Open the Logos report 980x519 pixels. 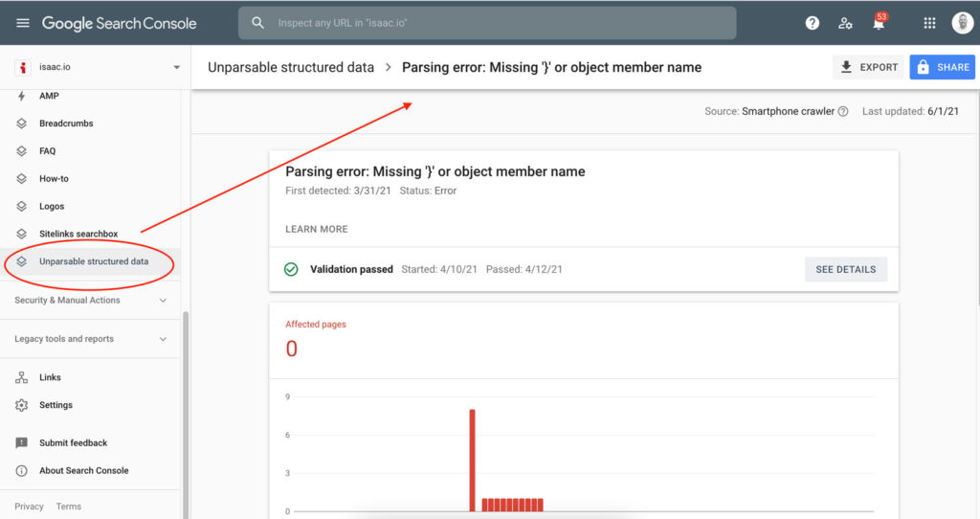coord(52,206)
